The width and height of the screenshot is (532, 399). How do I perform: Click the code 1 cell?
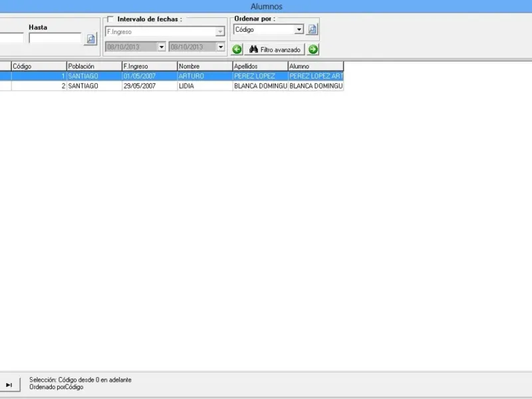[39, 76]
